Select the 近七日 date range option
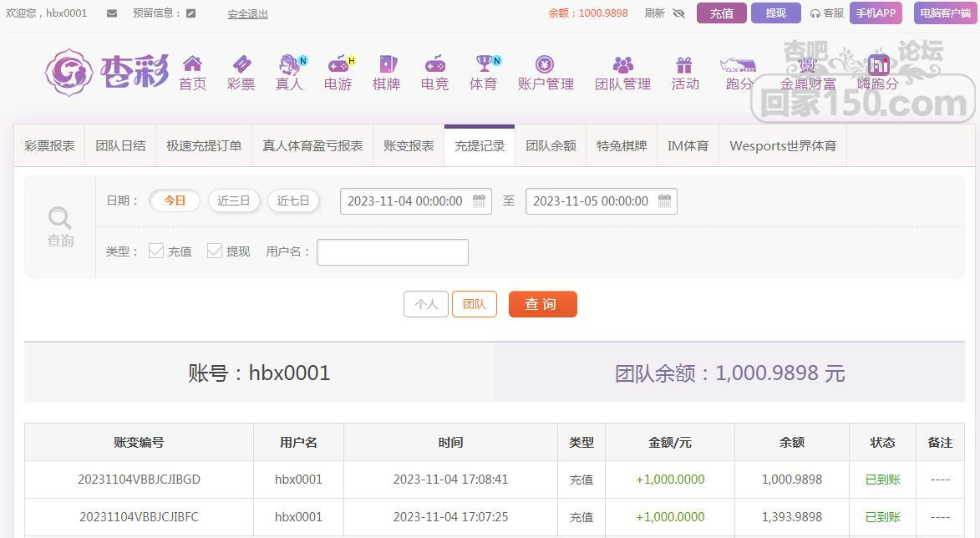Screen dimensions: 980x538 [293, 200]
